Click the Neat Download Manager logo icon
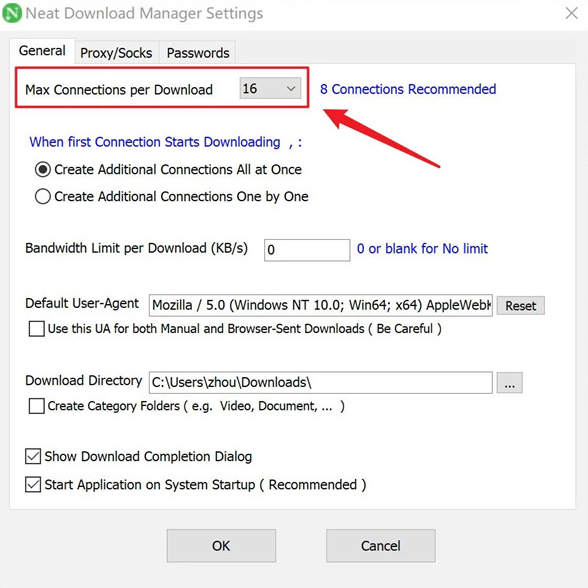588x588 pixels. pyautogui.click(x=12, y=13)
